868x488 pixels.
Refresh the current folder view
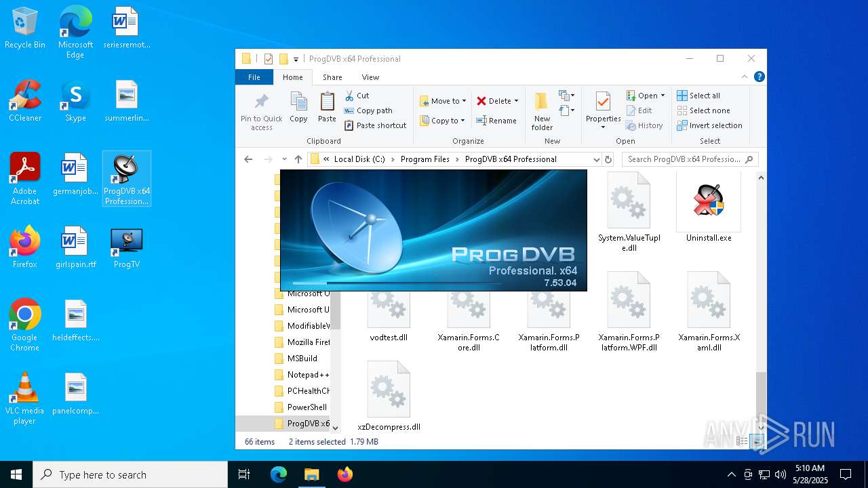tap(608, 159)
